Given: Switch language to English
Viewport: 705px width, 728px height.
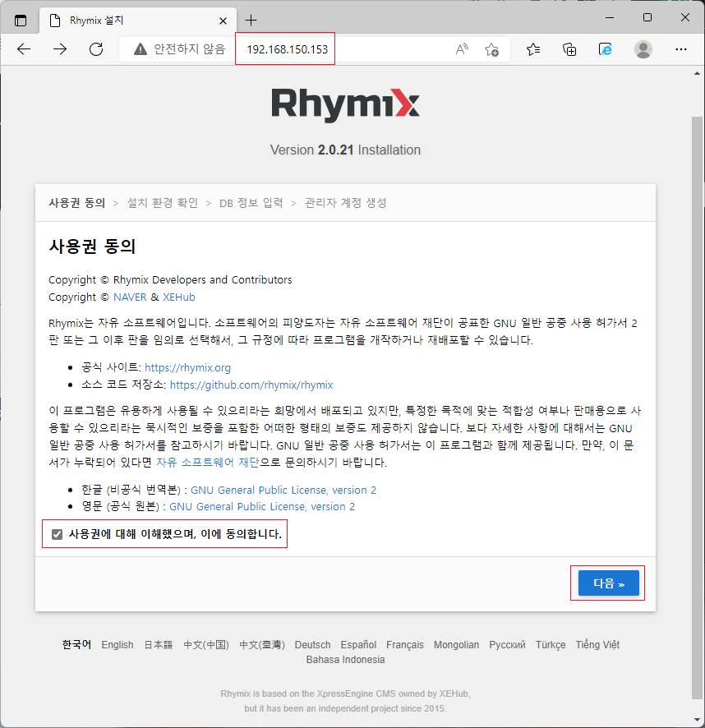Looking at the screenshot, I should tap(117, 645).
